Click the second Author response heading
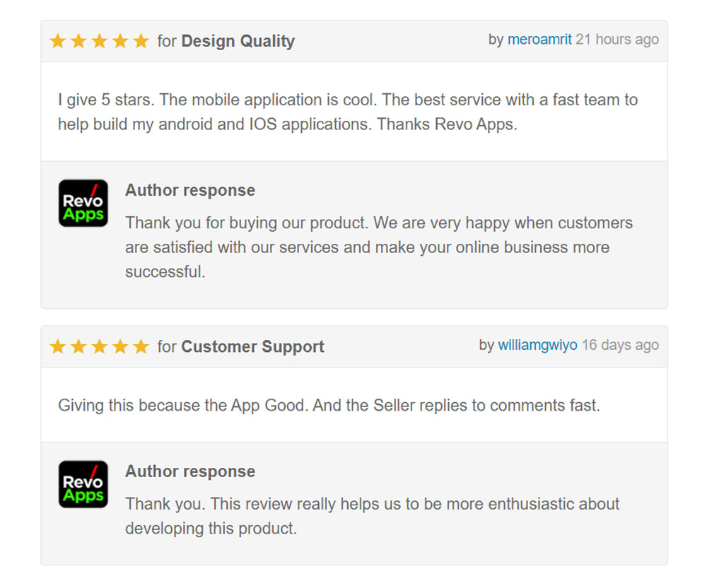 tap(190, 471)
